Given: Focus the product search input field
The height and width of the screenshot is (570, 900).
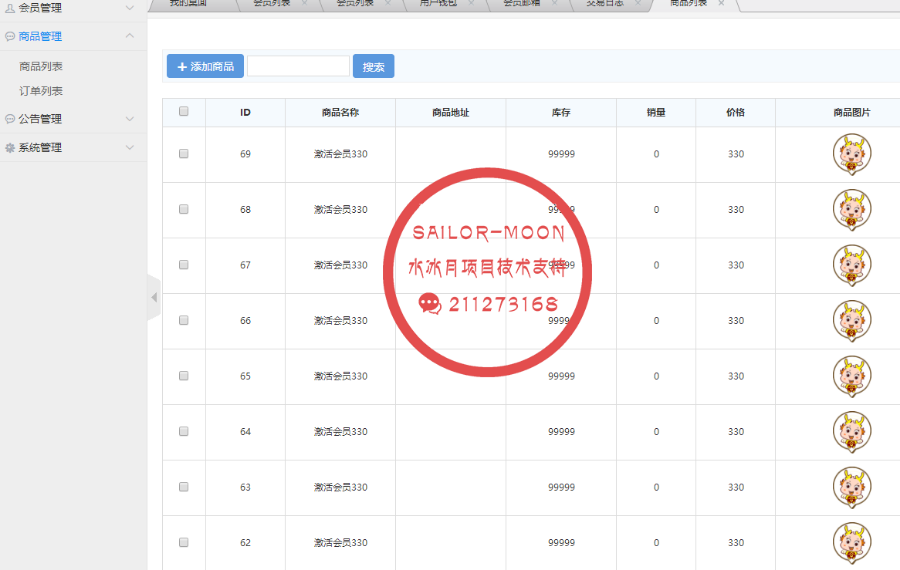Looking at the screenshot, I should point(298,66).
